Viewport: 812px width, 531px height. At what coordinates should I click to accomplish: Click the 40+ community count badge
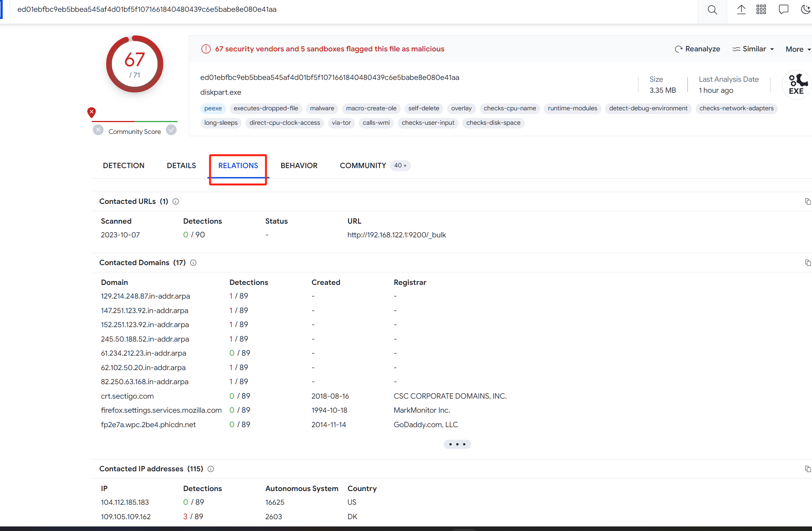coord(400,165)
